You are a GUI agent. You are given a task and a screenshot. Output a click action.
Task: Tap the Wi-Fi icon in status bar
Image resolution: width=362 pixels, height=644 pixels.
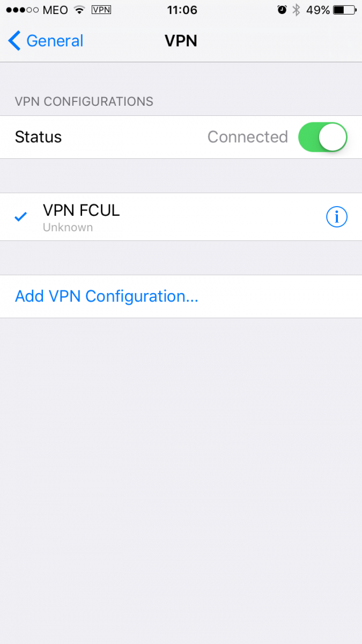click(x=79, y=10)
